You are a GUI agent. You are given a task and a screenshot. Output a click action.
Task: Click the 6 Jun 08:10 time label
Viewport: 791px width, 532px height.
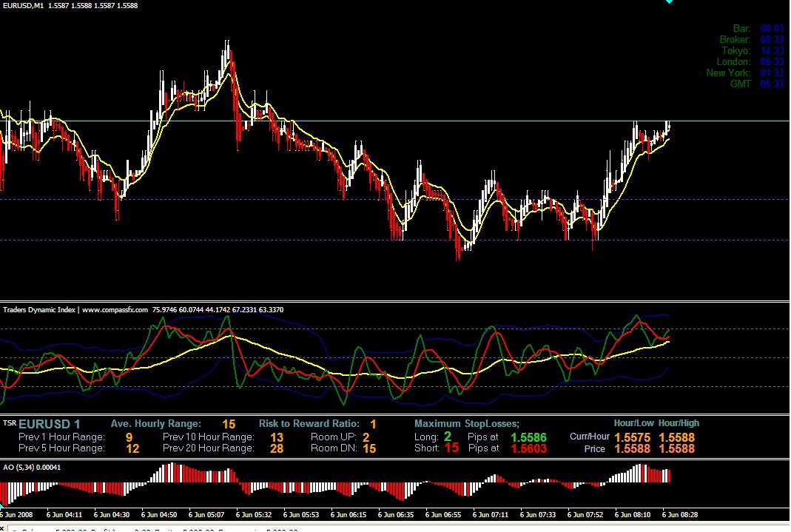pos(633,515)
